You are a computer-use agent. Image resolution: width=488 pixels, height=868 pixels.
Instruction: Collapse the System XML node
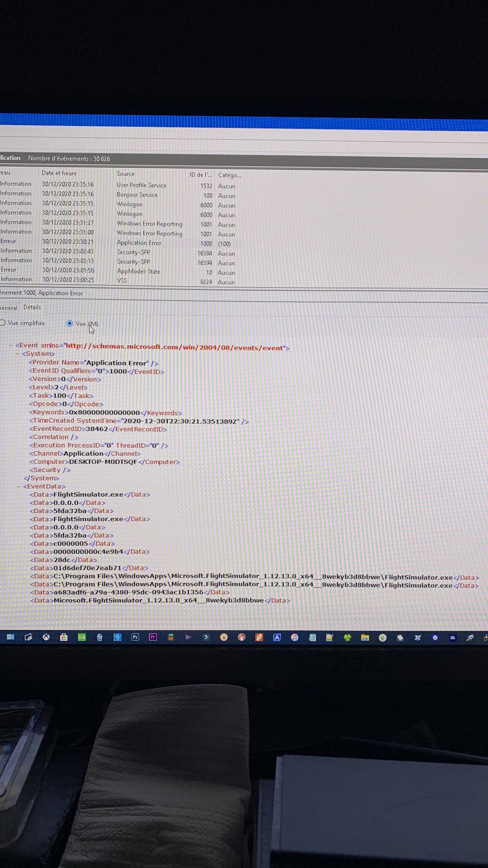coord(17,354)
